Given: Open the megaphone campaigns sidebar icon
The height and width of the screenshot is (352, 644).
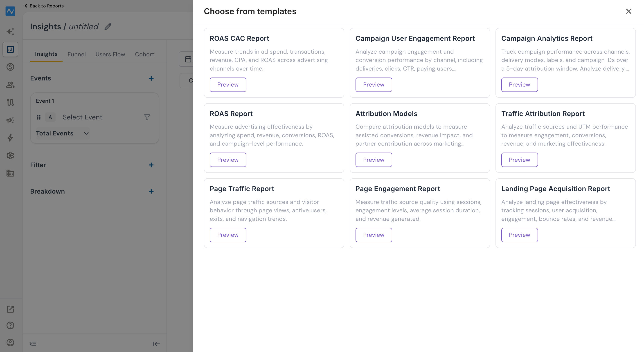Looking at the screenshot, I should tap(10, 120).
